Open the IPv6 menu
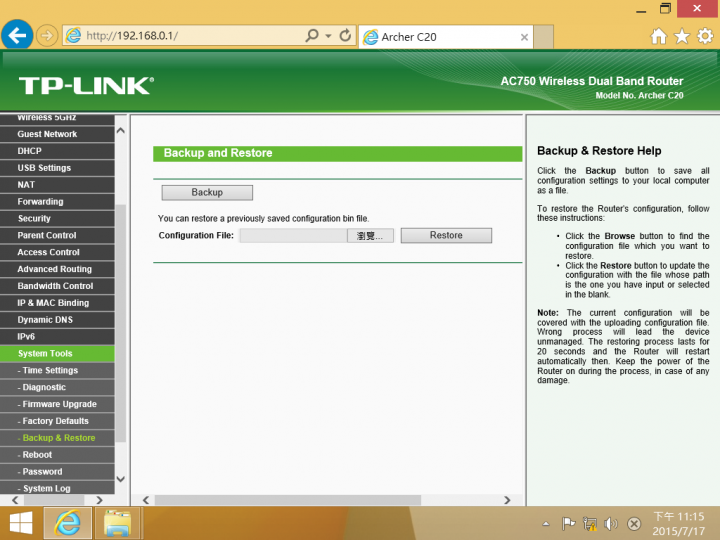The height and width of the screenshot is (540, 720). point(57,337)
